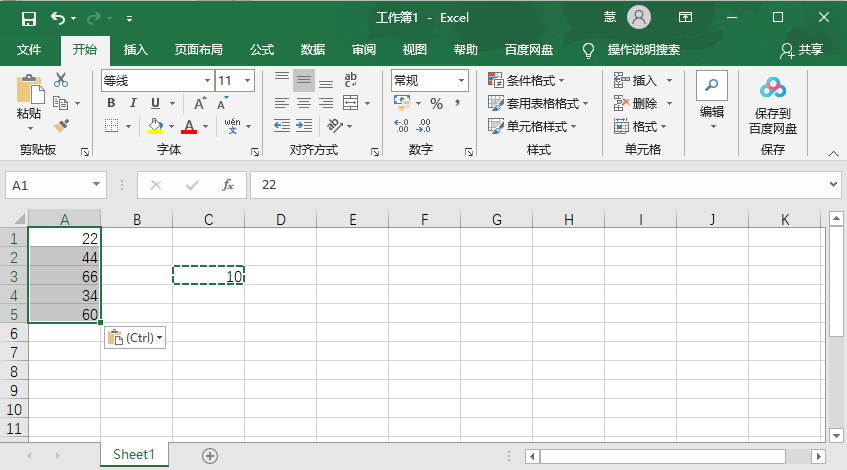Screen dimensions: 847x470
Task: Toggle center horizontal alignment
Action: tap(303, 103)
